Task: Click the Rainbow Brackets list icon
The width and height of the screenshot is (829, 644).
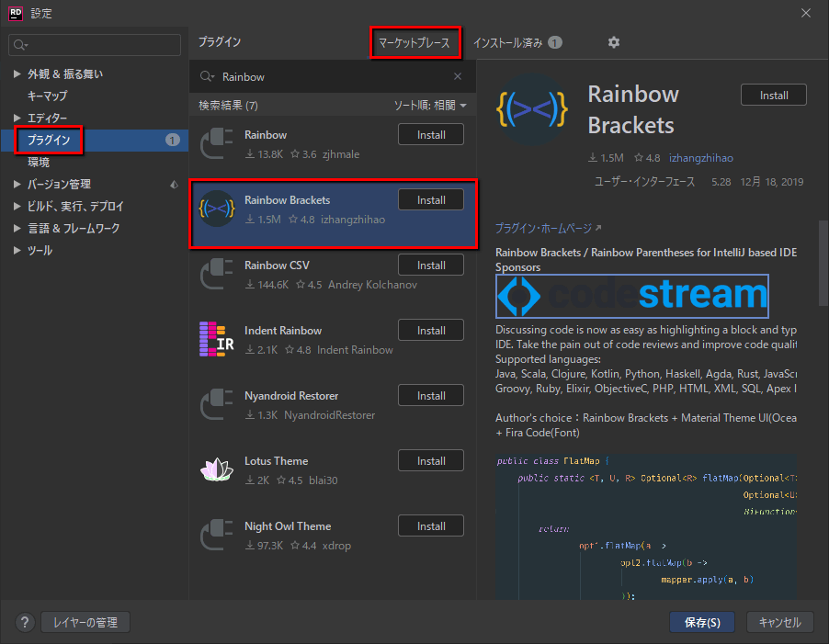Action: [x=217, y=209]
